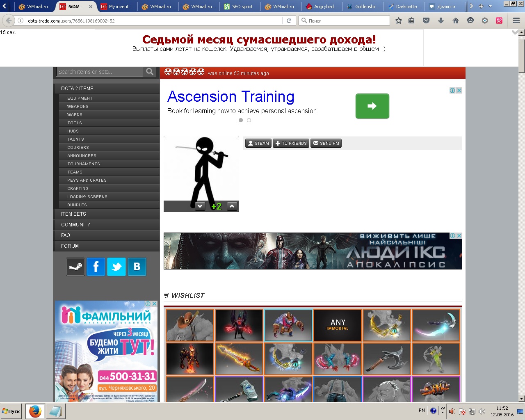Image resolution: width=525 pixels, height=420 pixels.
Task: Expand DOTA 2 ITEMS category
Action: click(x=107, y=89)
